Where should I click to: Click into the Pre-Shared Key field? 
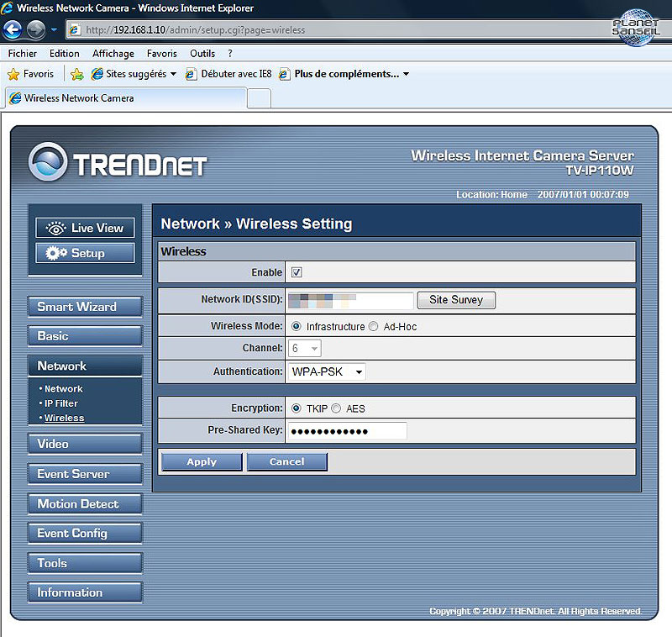pos(347,431)
